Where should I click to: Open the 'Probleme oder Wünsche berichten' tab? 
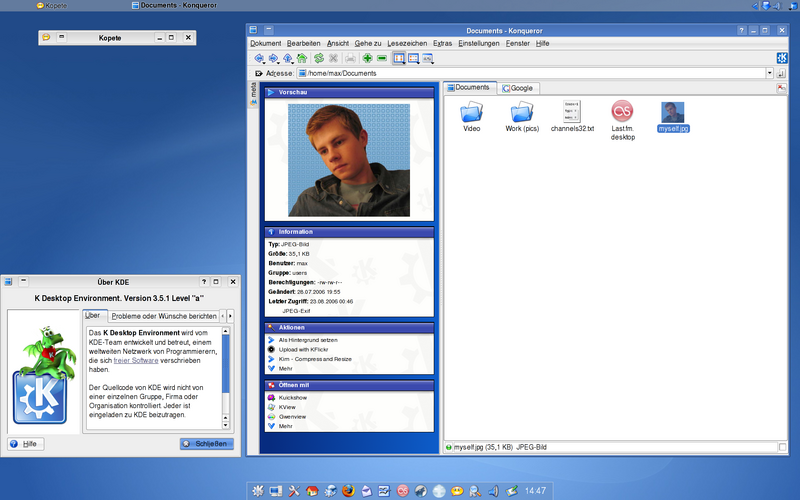(164, 316)
